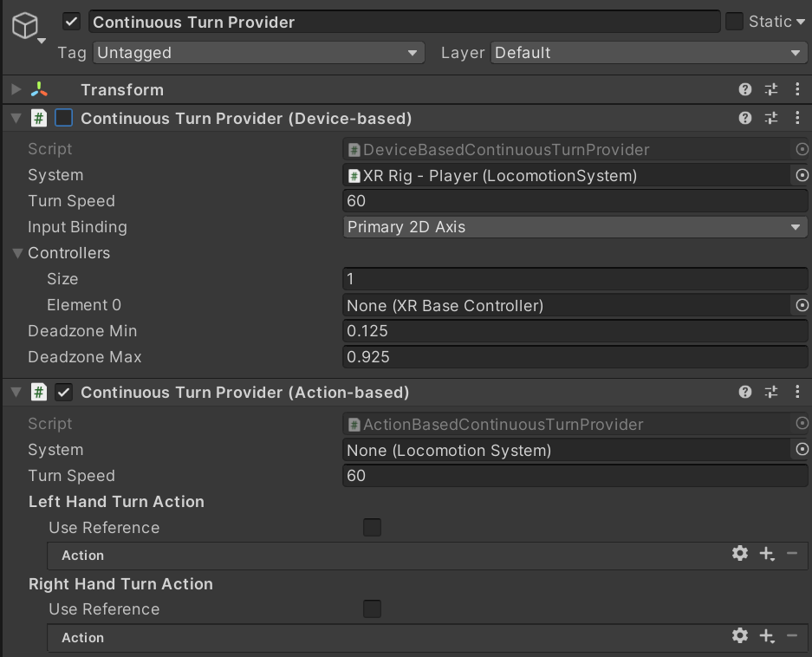Open the Input Binding dropdown showing Primary 2D Axis
This screenshot has width=812, height=657.
(x=575, y=226)
